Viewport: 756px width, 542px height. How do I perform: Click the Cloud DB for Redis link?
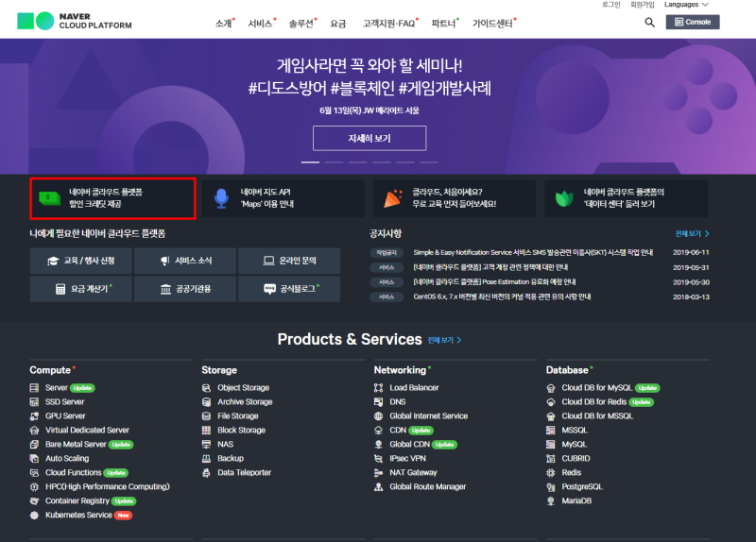(594, 402)
